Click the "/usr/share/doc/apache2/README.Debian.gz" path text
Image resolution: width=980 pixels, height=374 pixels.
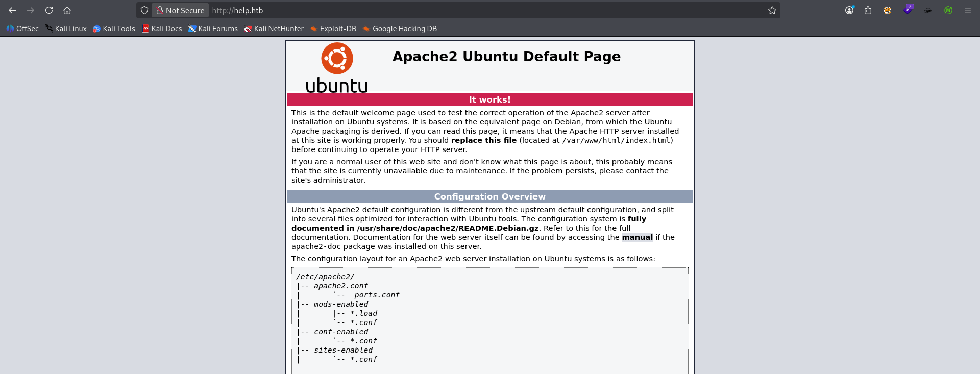(448, 228)
